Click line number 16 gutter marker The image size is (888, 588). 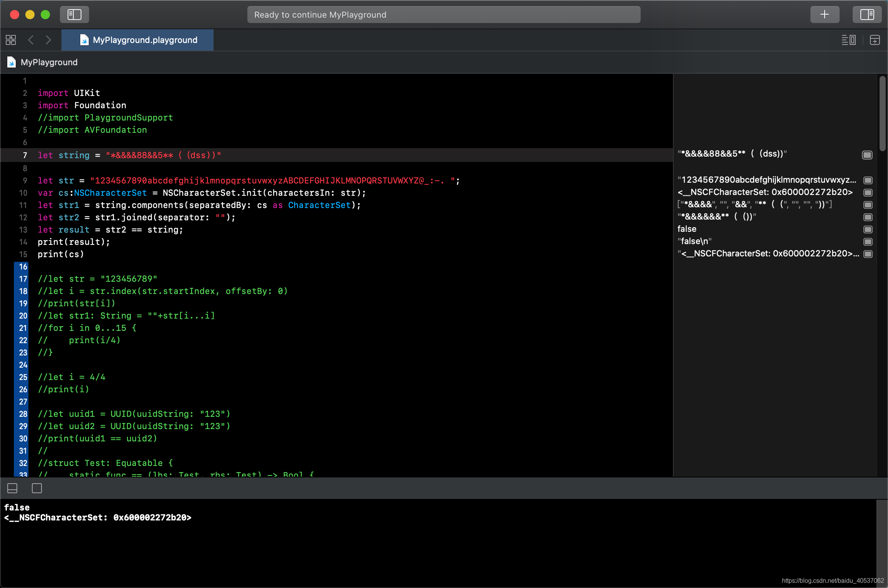tap(23, 267)
